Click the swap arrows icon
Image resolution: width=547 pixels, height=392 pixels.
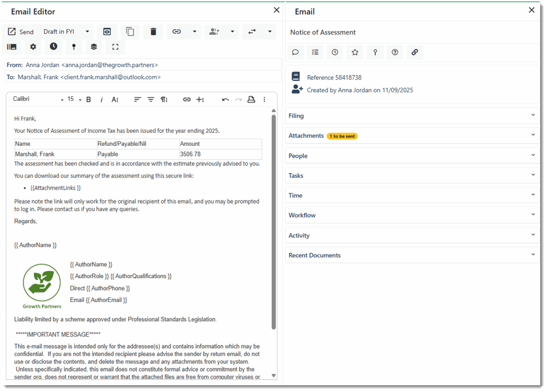(x=252, y=32)
